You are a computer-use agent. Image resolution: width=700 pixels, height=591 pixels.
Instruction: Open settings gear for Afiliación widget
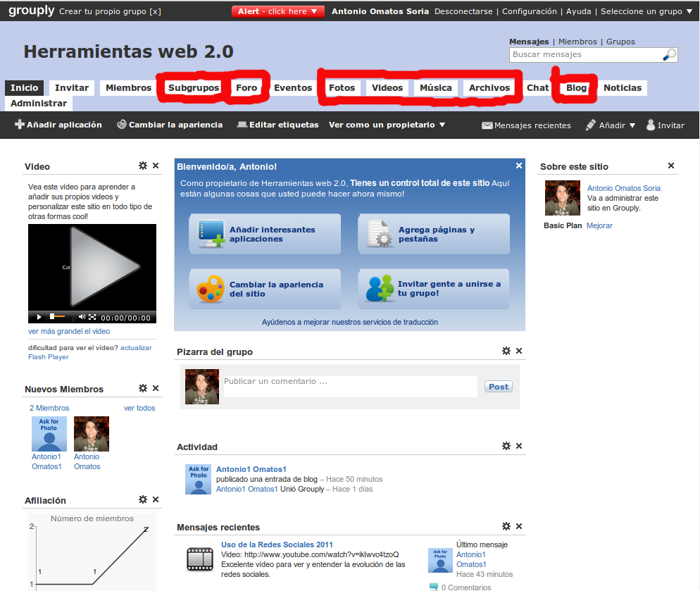pyautogui.click(x=143, y=499)
